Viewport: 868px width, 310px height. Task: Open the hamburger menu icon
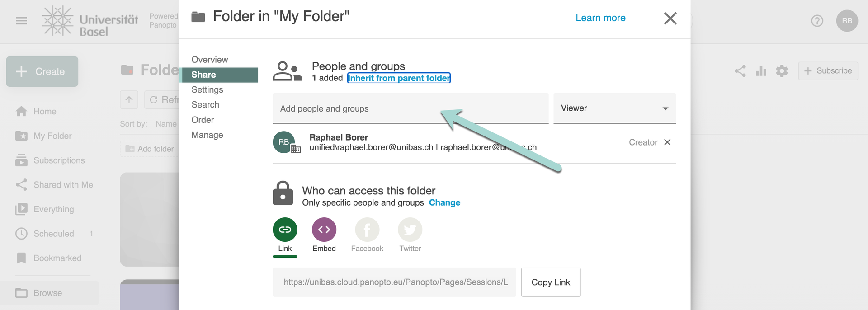21,21
